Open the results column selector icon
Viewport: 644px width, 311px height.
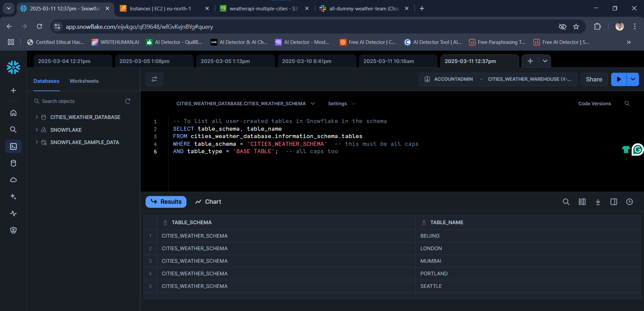[x=582, y=202]
